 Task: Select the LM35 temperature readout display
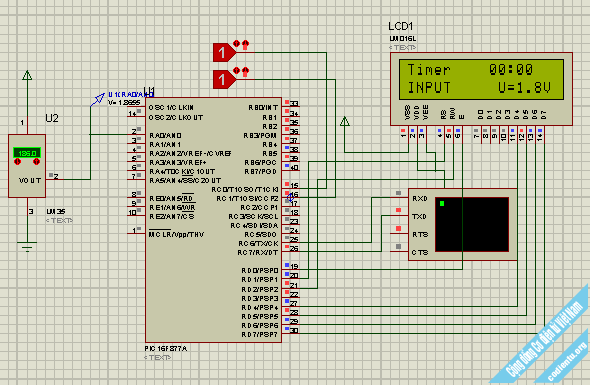27,153
